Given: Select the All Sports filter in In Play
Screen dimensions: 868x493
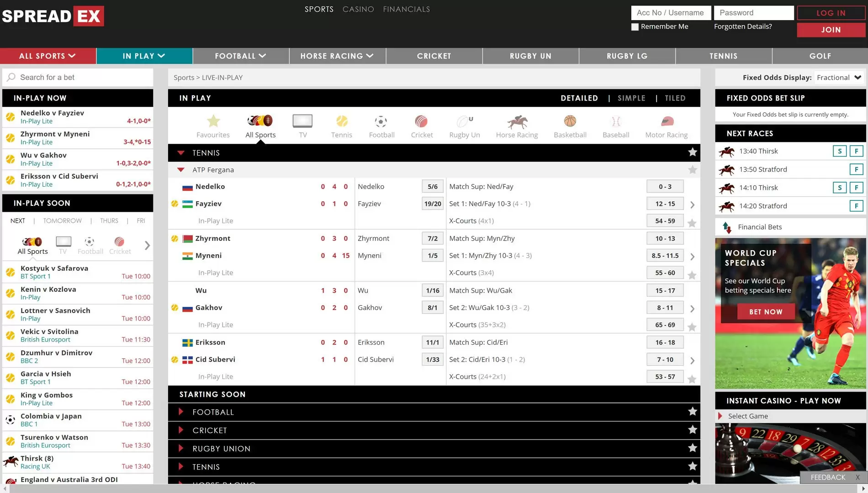Looking at the screenshot, I should click(260, 126).
